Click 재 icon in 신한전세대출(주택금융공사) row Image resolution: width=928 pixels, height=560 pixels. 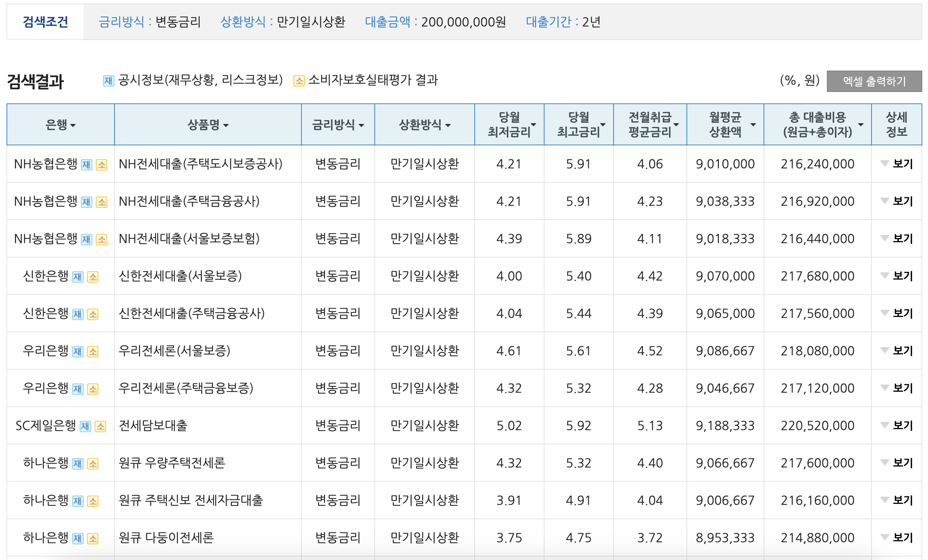tap(78, 314)
